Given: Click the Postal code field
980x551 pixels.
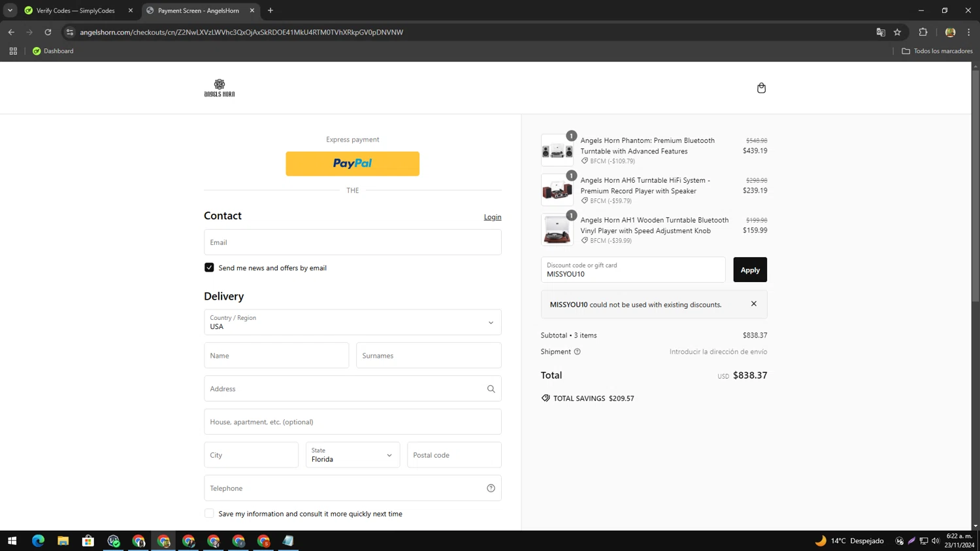Looking at the screenshot, I should (x=454, y=455).
